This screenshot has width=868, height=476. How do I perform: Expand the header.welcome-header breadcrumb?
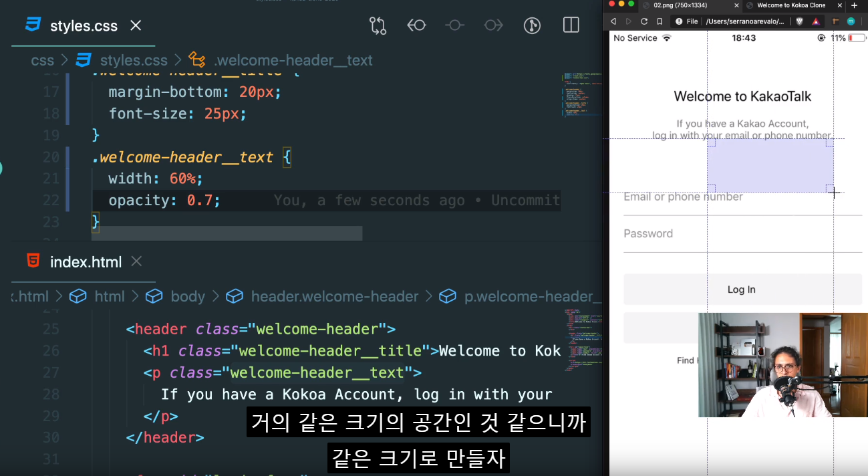point(335,296)
